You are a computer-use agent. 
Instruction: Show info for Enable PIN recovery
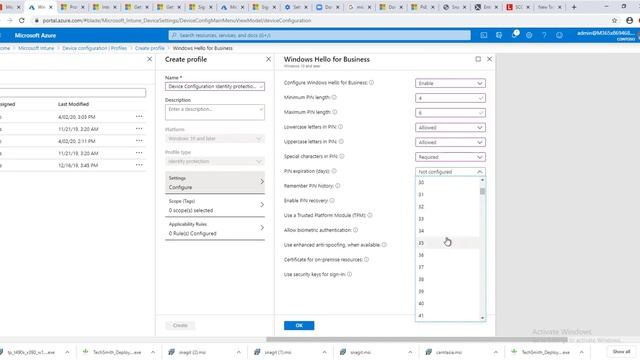point(332,200)
